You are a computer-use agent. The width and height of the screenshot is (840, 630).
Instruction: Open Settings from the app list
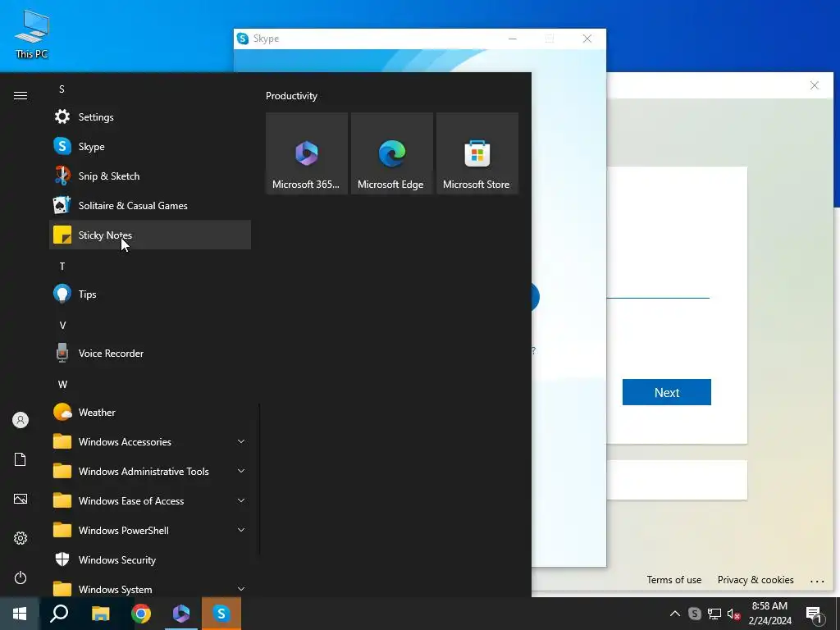pyautogui.click(x=150, y=116)
